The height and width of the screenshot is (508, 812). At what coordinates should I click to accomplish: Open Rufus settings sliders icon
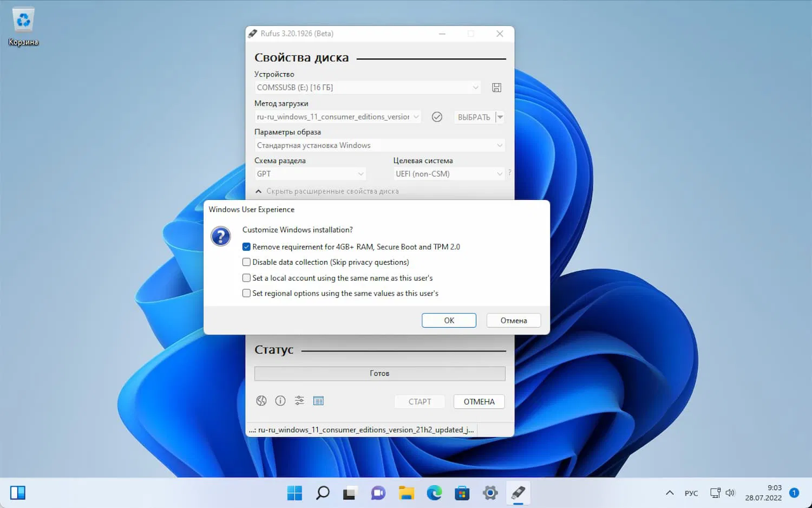click(299, 401)
